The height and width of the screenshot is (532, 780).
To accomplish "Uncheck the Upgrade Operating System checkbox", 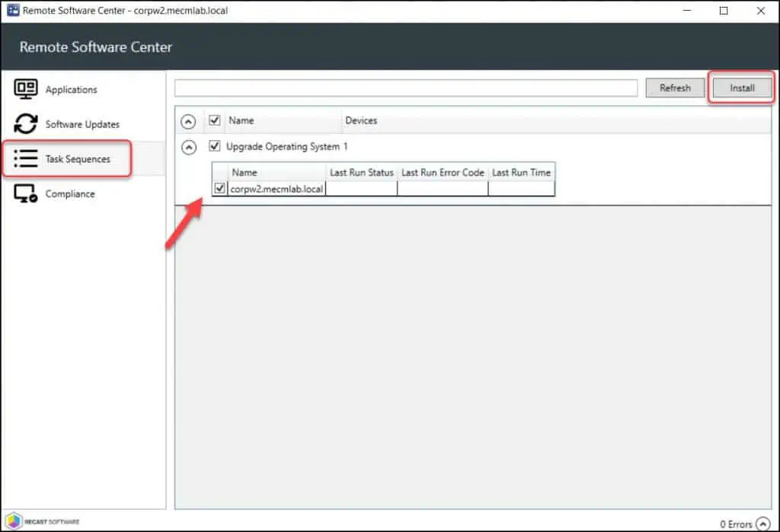I will click(x=214, y=146).
